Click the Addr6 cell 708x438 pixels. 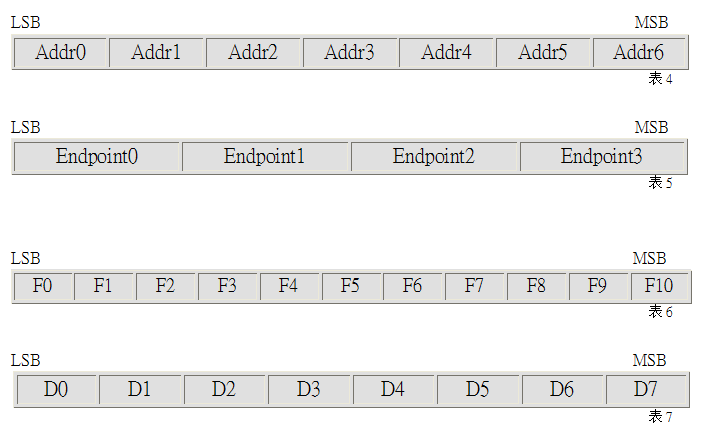tap(639, 52)
